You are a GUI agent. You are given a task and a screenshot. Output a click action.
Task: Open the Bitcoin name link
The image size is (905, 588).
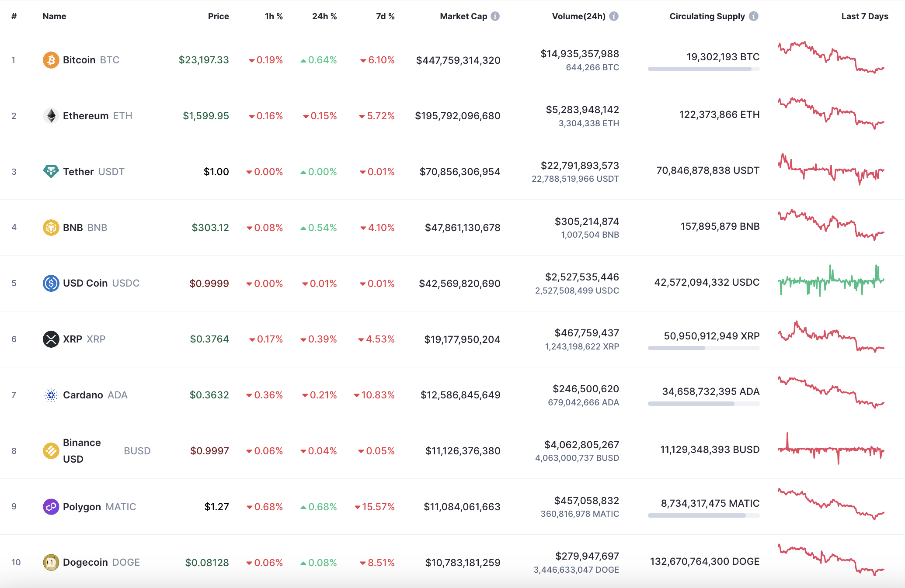coord(79,60)
